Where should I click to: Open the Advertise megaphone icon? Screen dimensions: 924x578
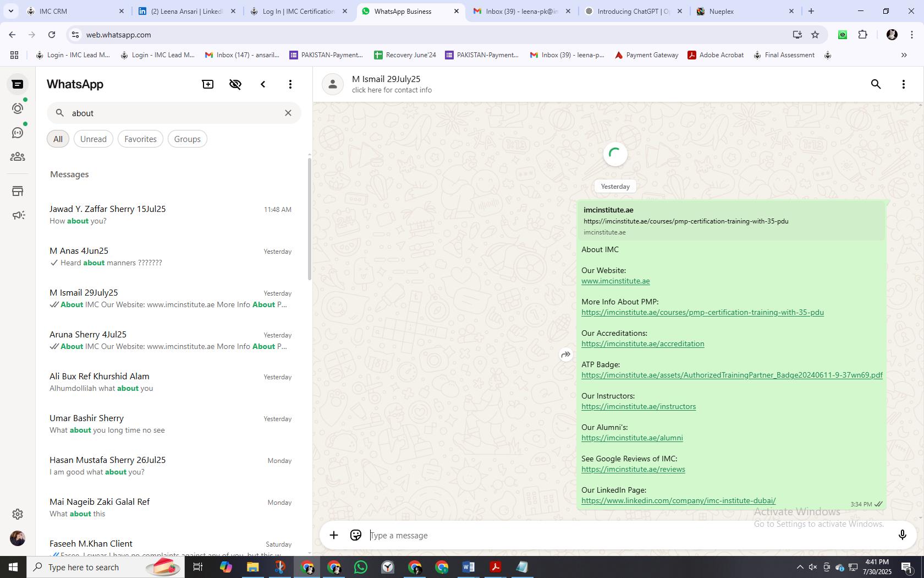(18, 215)
